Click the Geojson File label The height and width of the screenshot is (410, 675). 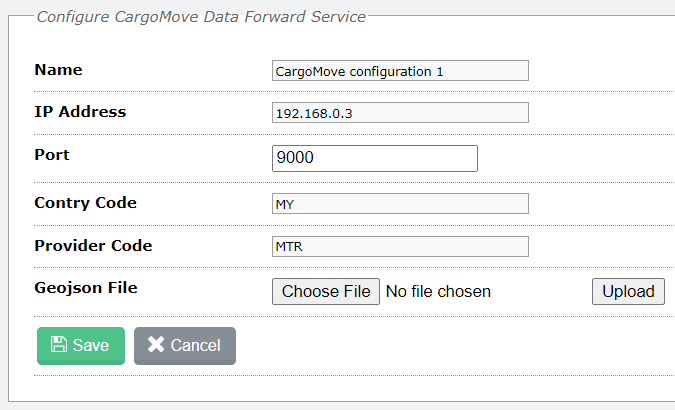(86, 288)
